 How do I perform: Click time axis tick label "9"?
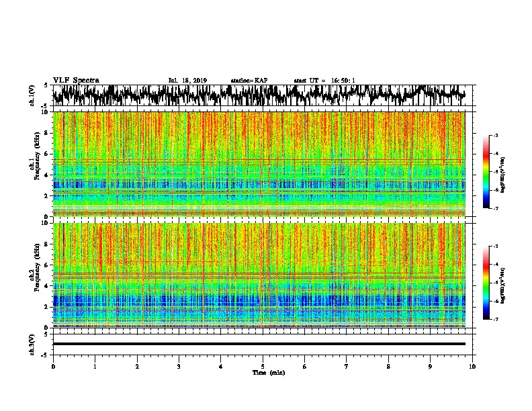430,367
